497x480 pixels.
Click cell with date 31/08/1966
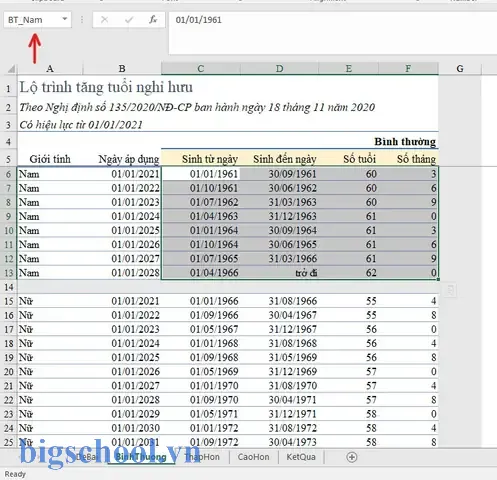coord(279,301)
